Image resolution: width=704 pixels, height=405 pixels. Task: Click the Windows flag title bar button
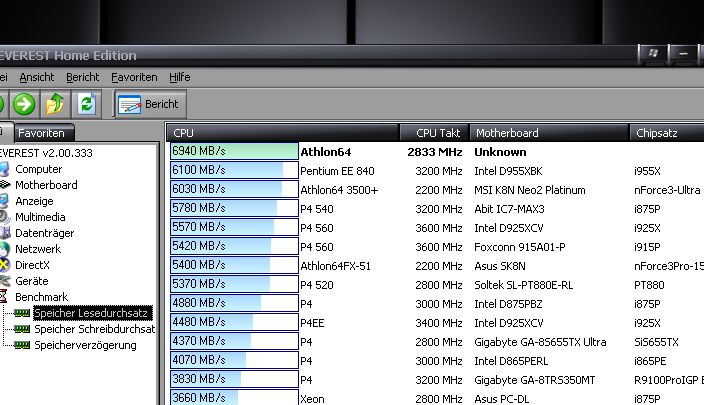click(653, 54)
